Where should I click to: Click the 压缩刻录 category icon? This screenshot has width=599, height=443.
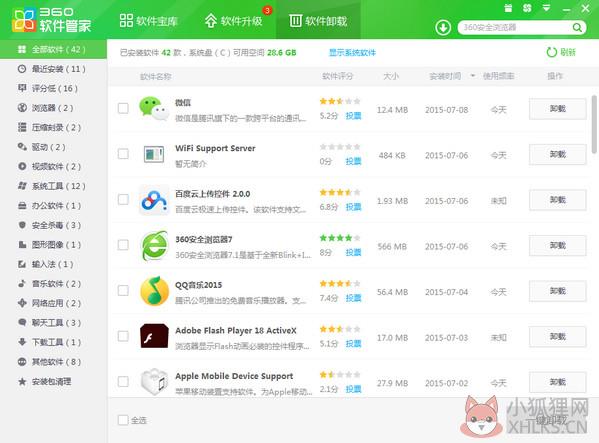pyautogui.click(x=22, y=127)
